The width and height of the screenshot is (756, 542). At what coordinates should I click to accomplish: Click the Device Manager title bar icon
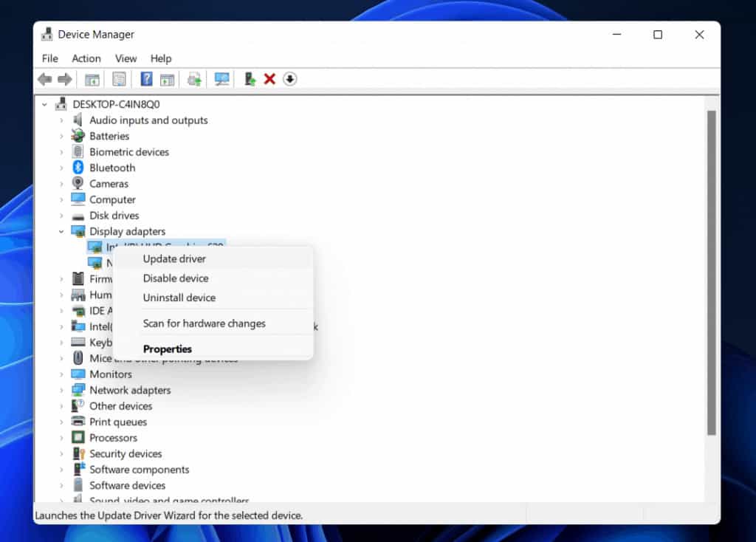pyautogui.click(x=46, y=34)
